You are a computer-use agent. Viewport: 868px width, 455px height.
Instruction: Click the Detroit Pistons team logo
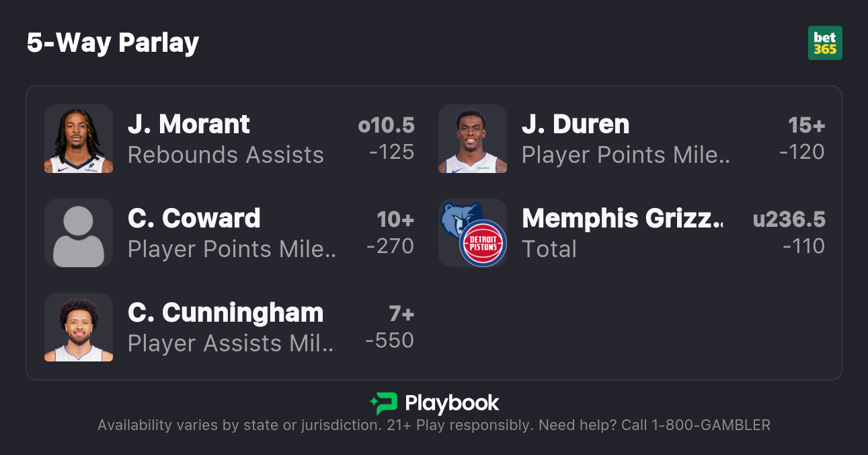click(483, 243)
